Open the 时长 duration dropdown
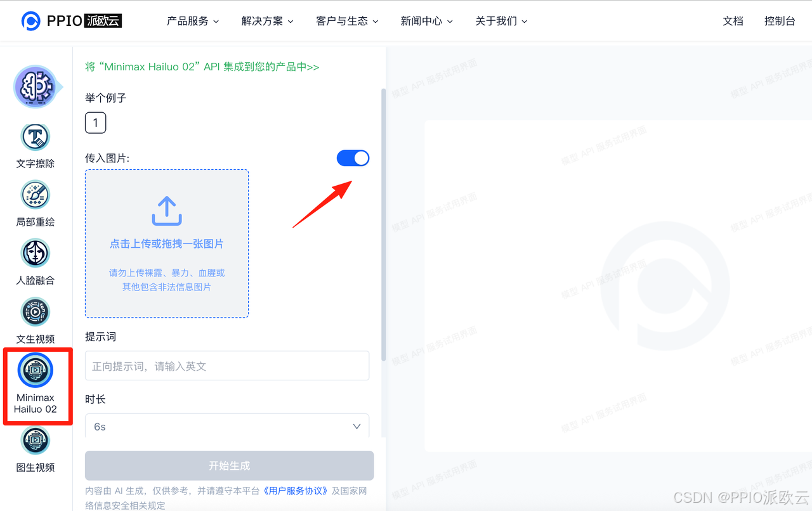 (x=226, y=426)
